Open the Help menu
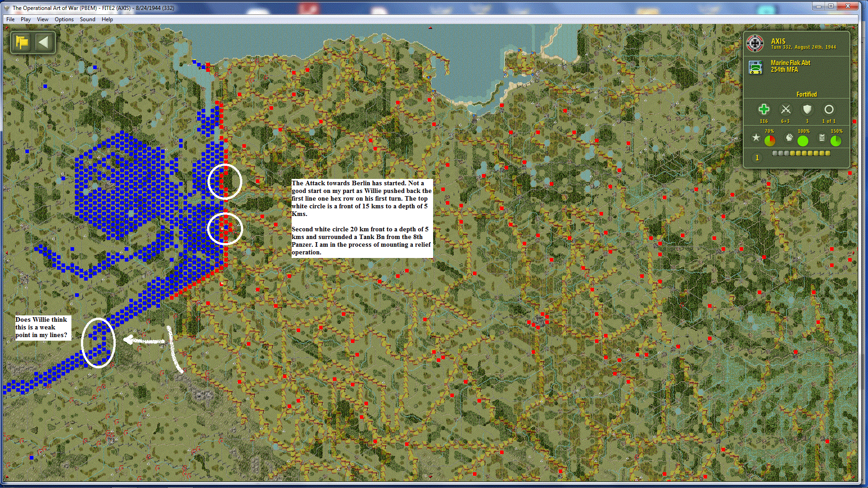868x488 pixels. click(107, 19)
